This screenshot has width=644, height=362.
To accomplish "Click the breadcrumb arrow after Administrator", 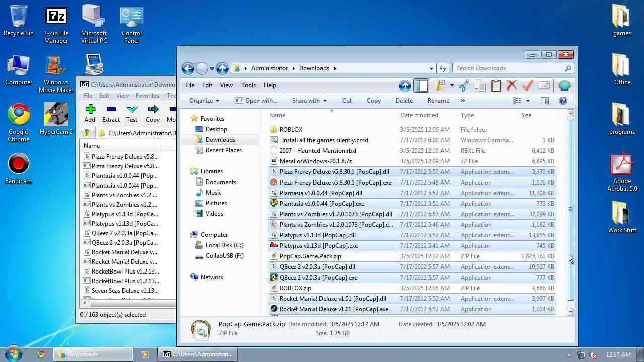I will (x=294, y=68).
